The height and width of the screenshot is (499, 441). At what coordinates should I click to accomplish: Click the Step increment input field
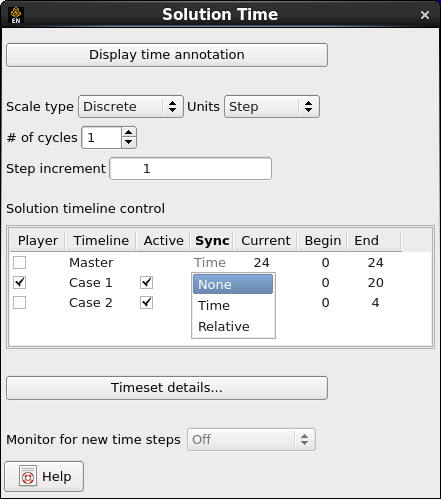[x=191, y=169]
